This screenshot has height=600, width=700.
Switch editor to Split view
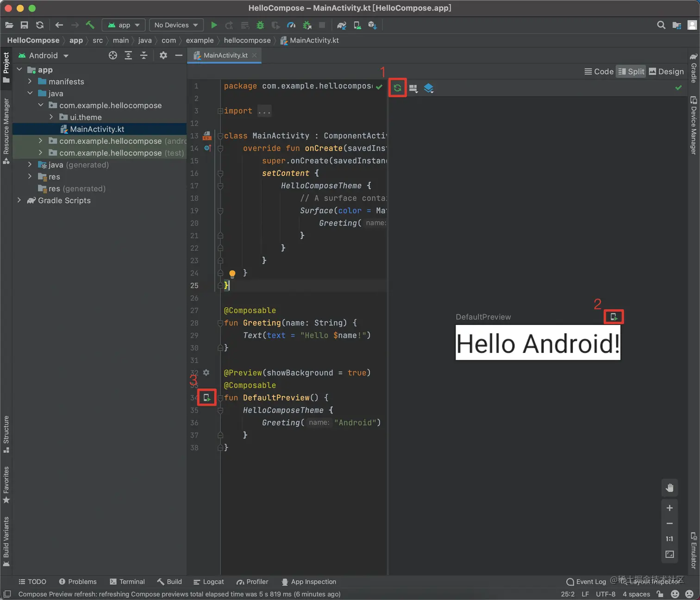[631, 71]
